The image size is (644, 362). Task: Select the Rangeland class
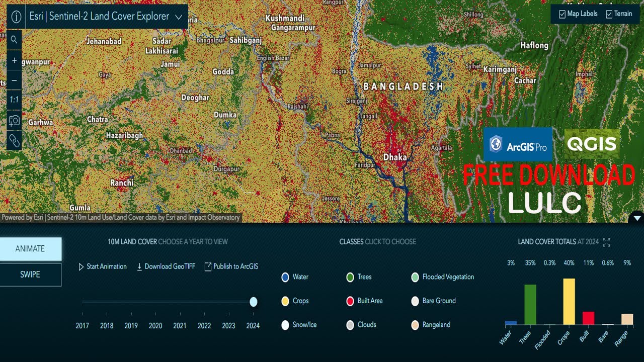431,325
